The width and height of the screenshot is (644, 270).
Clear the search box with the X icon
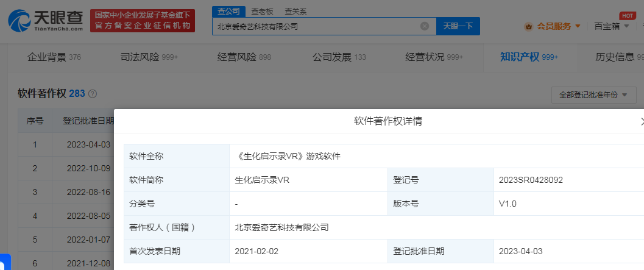425,26
